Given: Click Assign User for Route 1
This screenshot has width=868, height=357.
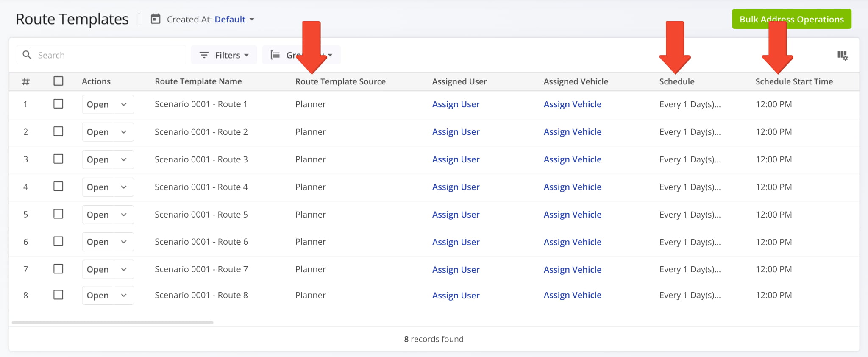Looking at the screenshot, I should tap(456, 104).
